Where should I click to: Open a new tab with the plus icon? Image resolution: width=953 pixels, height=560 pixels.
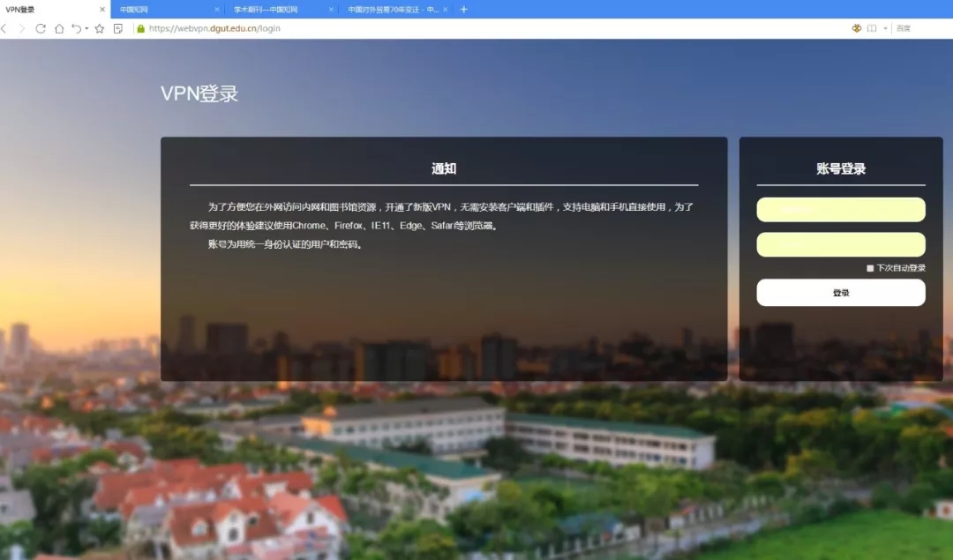[x=464, y=9]
